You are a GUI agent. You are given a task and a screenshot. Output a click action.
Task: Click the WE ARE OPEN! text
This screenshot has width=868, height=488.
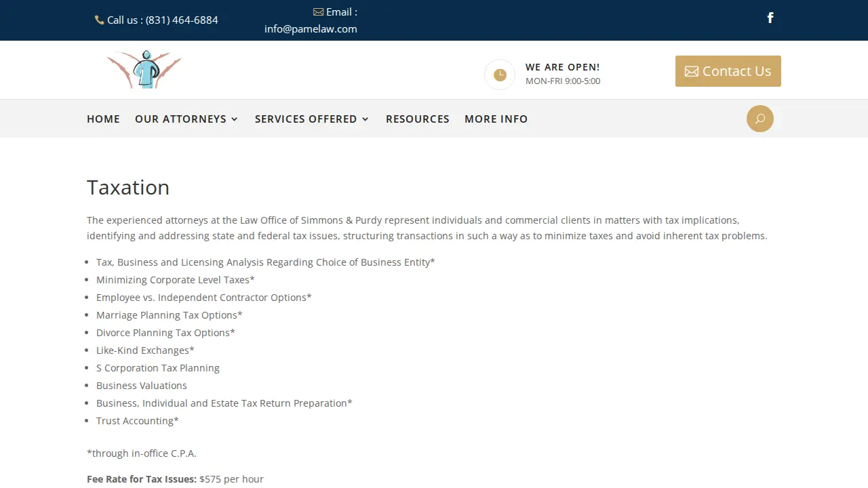(x=563, y=67)
